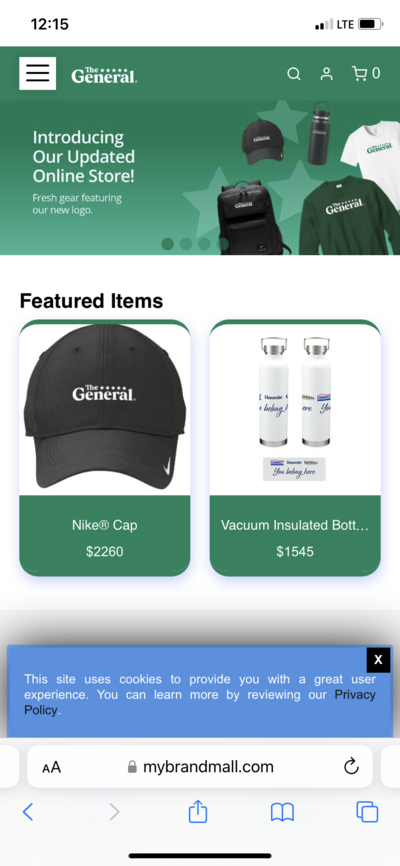The width and height of the screenshot is (400, 866).
Task: Reload the page with refresh icon
Action: pos(351,767)
